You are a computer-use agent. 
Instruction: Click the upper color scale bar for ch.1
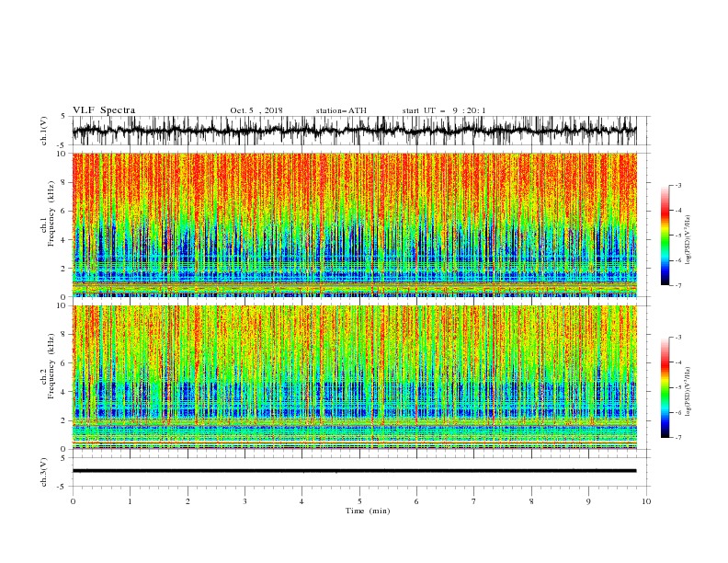pyautogui.click(x=665, y=236)
